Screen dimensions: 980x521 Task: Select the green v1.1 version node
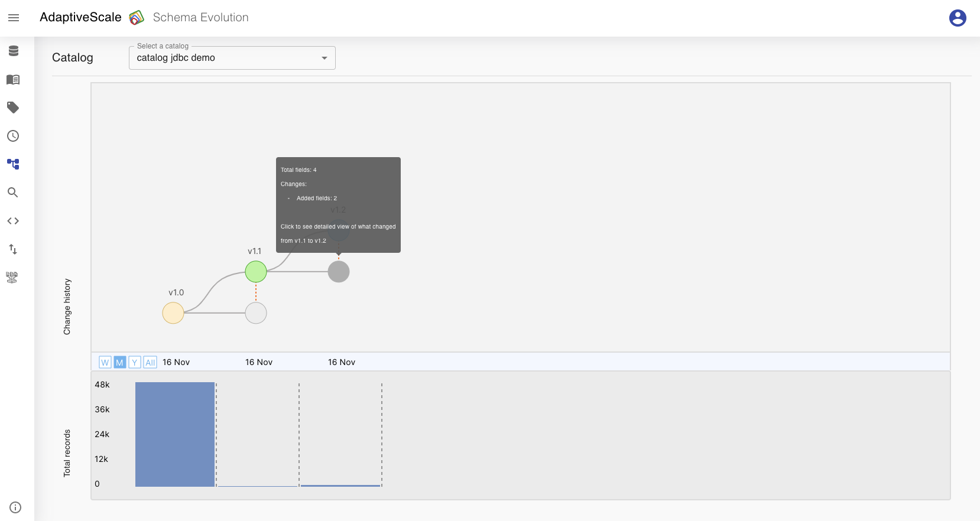pyautogui.click(x=256, y=272)
